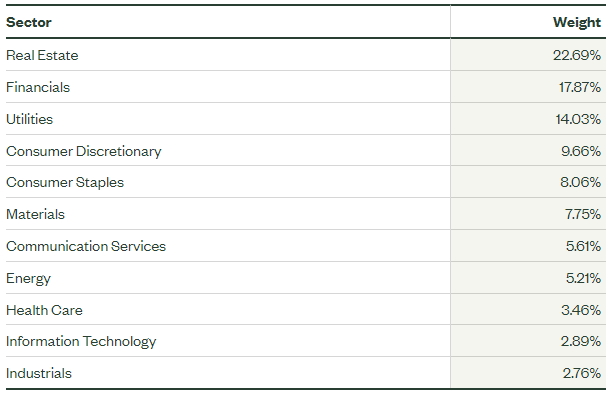
Task: Click the Sector column header
Action: click(29, 22)
